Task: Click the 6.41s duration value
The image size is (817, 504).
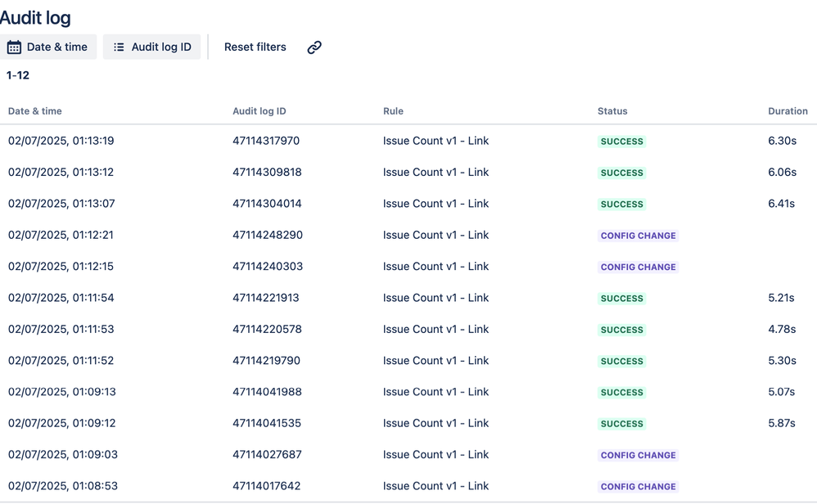Action: pyautogui.click(x=782, y=204)
